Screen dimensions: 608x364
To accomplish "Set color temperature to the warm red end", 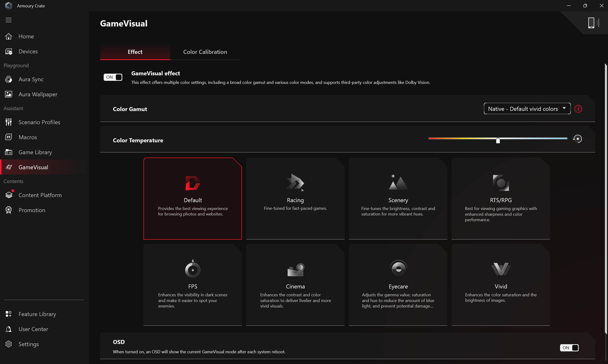I will [429, 138].
